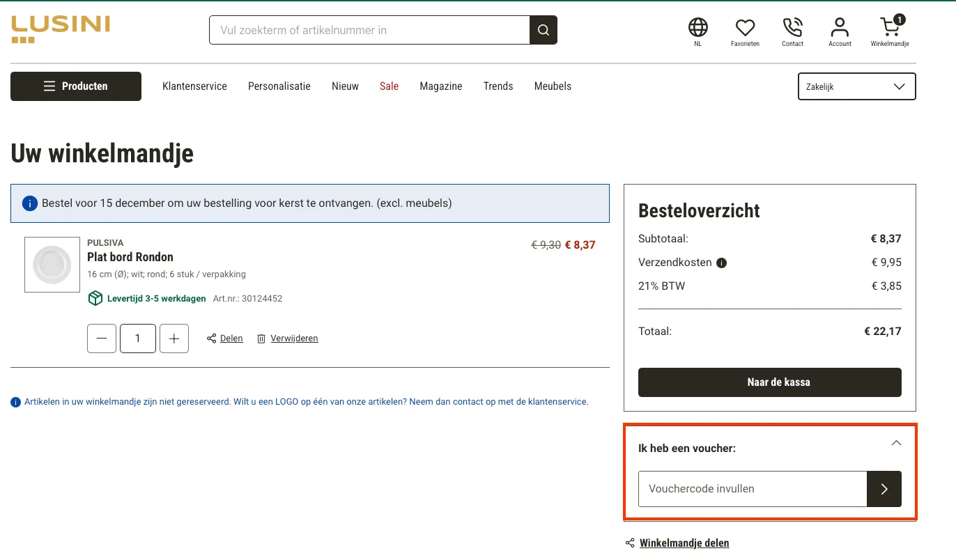Click the search magnifier icon

tap(543, 30)
